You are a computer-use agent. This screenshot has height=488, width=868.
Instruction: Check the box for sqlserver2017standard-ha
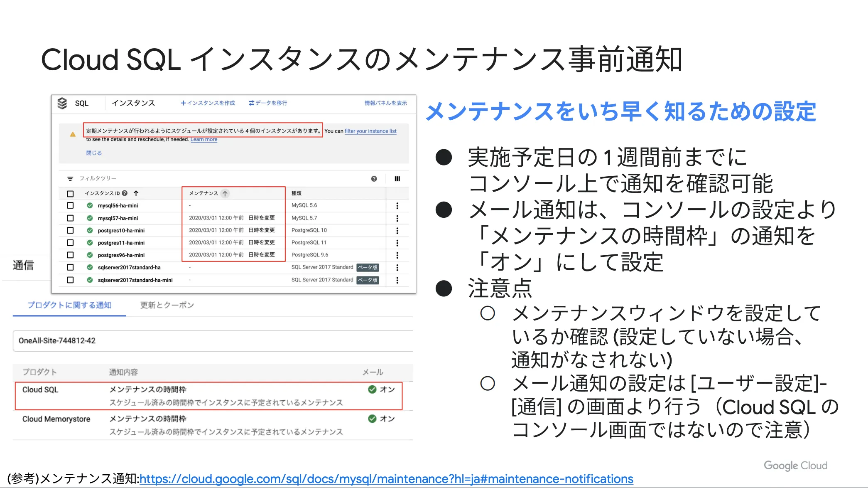click(x=70, y=267)
